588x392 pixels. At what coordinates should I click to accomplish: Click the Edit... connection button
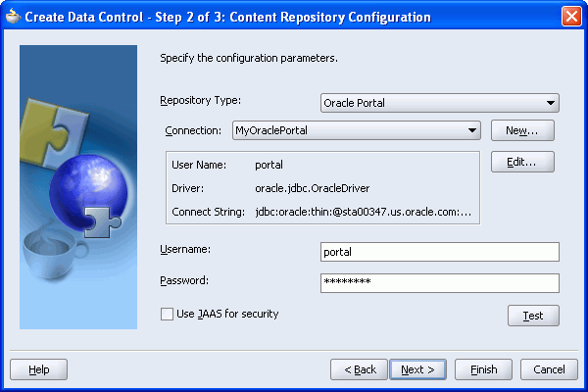click(522, 162)
